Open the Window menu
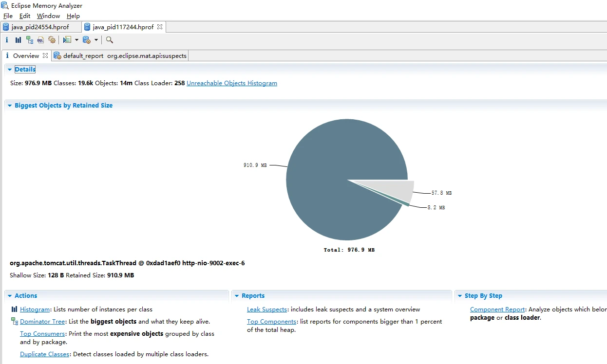Image resolution: width=607 pixels, height=364 pixels. point(48,16)
